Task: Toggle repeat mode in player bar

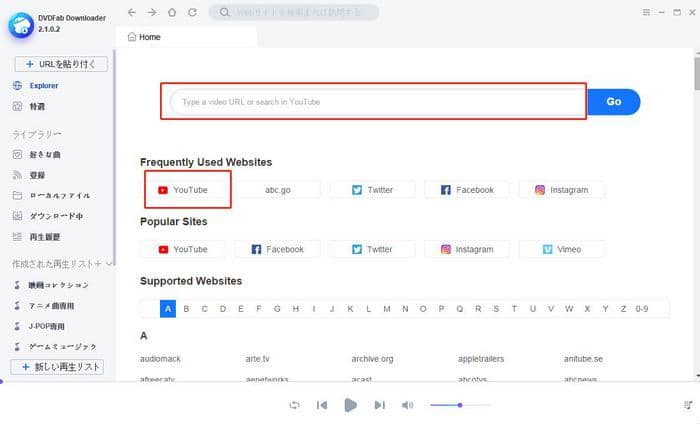Action: tap(294, 405)
